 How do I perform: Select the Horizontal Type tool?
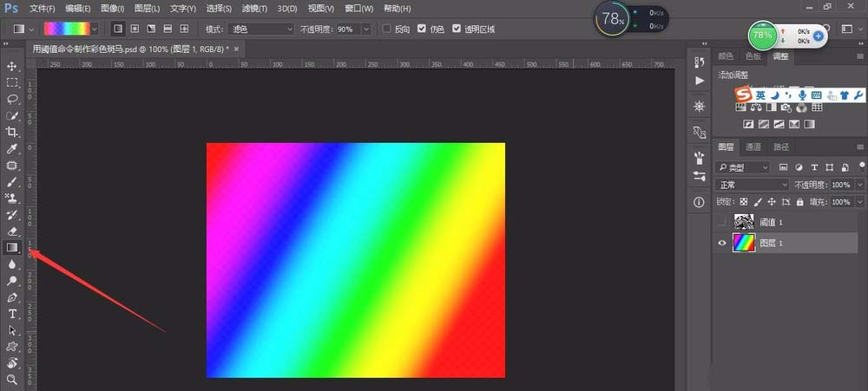(12, 314)
